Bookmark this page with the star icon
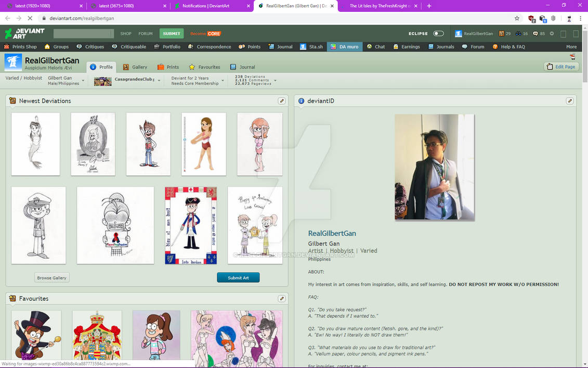588x368 pixels. coord(517,18)
